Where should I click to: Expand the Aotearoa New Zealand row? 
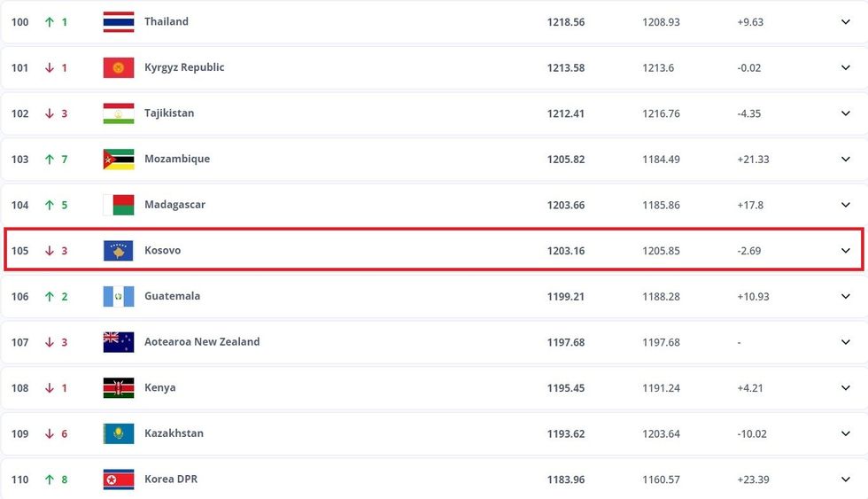point(845,342)
